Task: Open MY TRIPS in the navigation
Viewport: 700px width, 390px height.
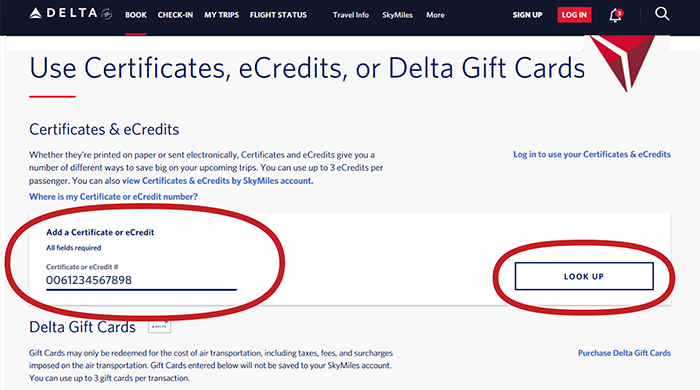Action: 221,15
